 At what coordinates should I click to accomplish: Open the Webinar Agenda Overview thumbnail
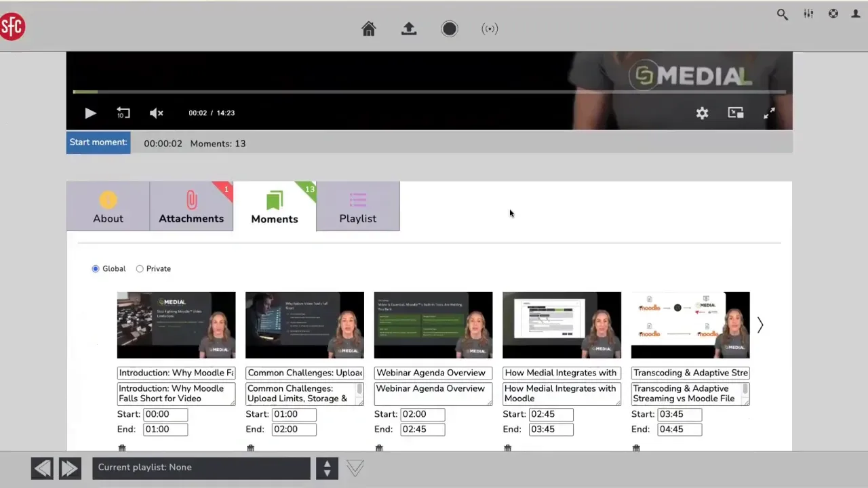(x=433, y=325)
